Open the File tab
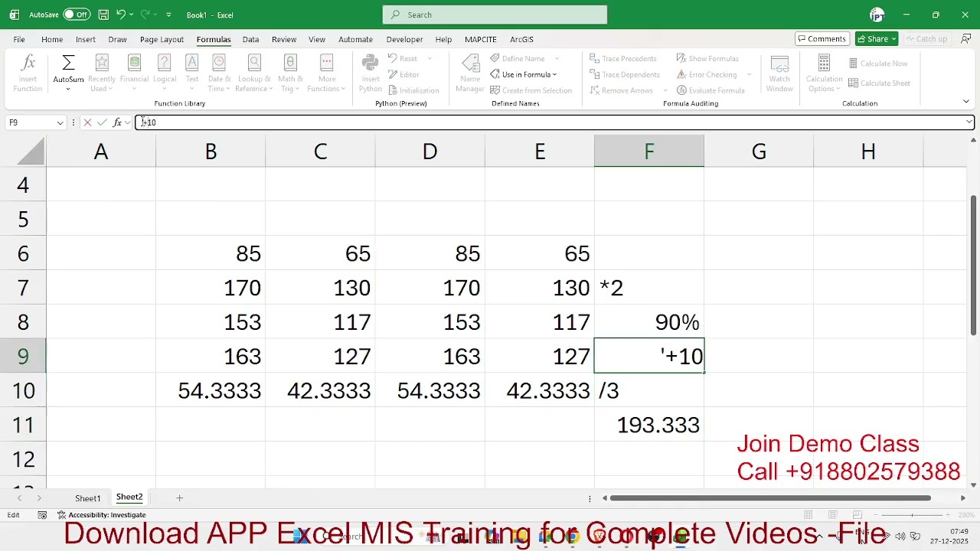Screen dimensions: 980x551 (x=19, y=39)
